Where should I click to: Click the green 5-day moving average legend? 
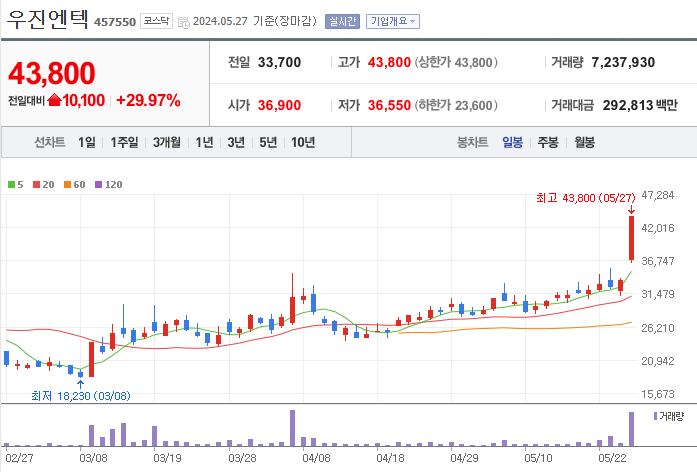coord(16,184)
